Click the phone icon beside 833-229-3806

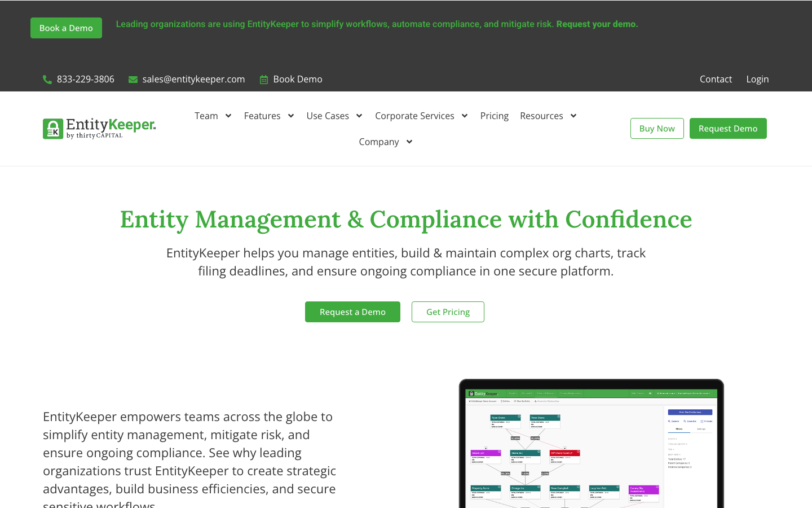47,80
